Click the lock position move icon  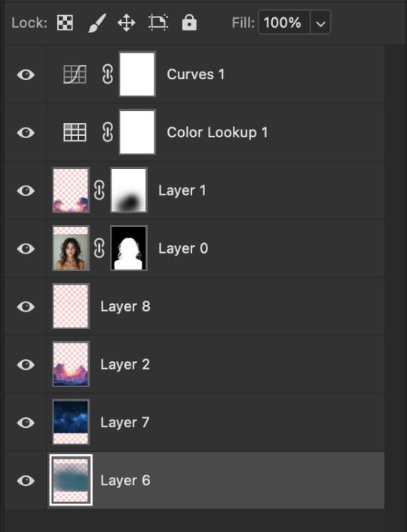click(x=127, y=23)
